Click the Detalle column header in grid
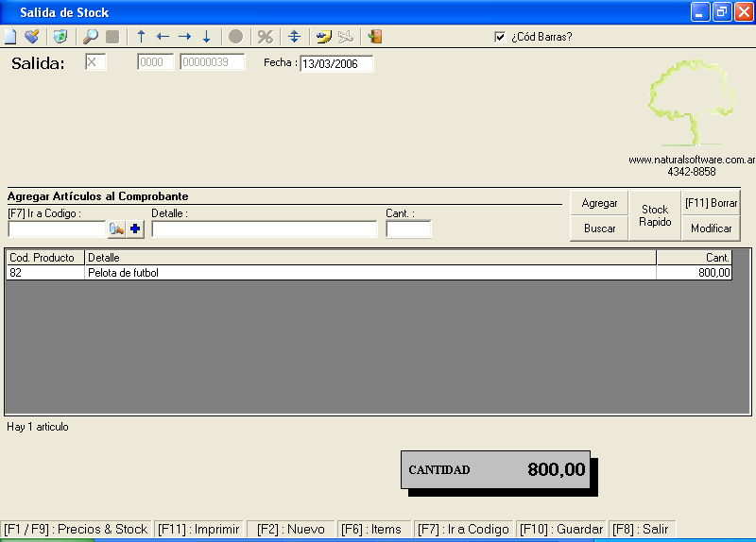 pyautogui.click(x=370, y=258)
